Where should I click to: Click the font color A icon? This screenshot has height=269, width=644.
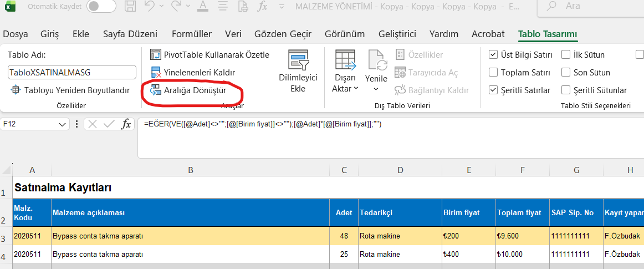coord(202,6)
